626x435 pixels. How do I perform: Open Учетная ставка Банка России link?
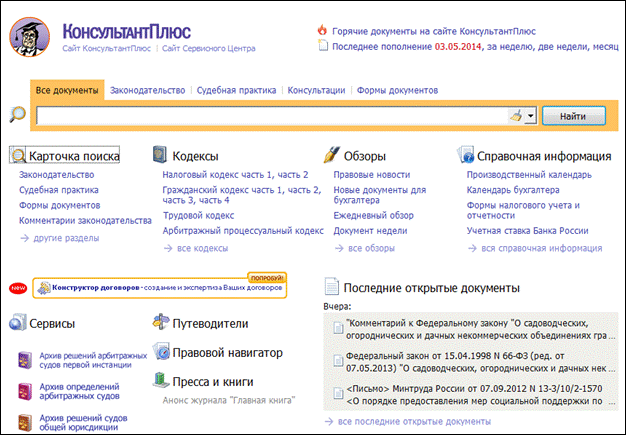[527, 231]
